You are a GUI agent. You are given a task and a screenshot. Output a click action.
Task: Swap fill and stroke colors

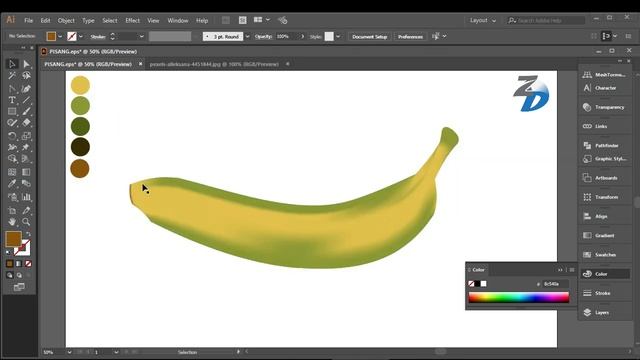(x=28, y=234)
